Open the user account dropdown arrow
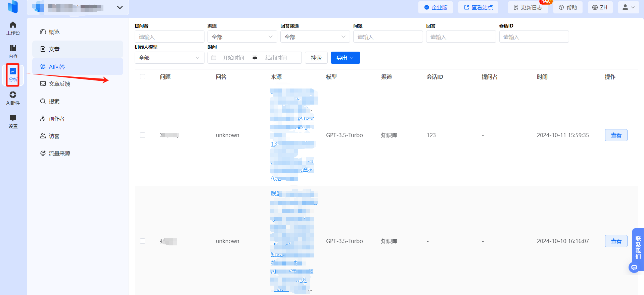Viewport: 644px width, 295px height. 633,7
